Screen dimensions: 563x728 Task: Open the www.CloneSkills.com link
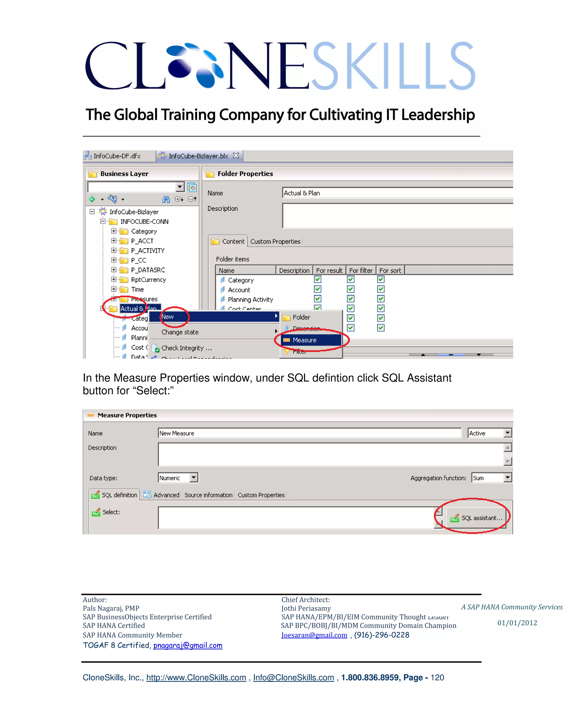tap(196, 678)
